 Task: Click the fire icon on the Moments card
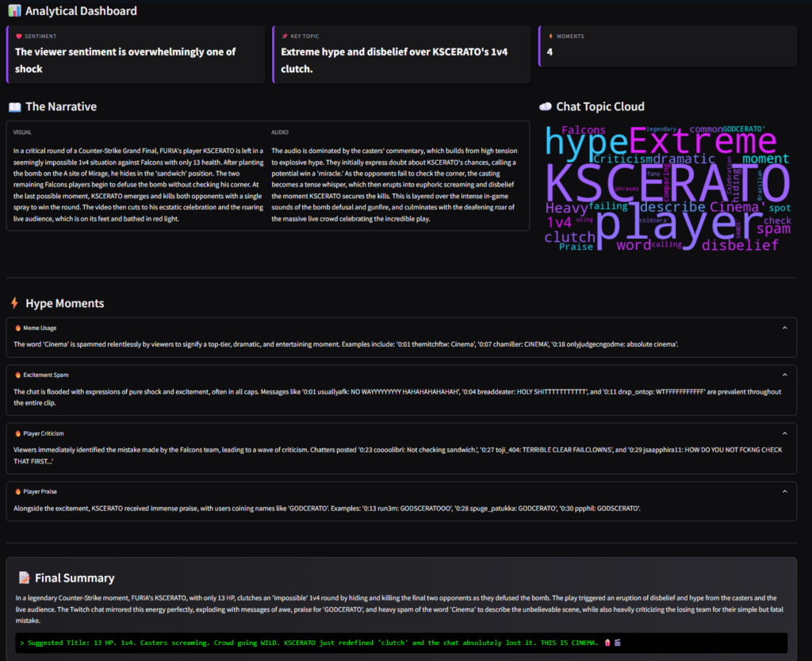pyautogui.click(x=550, y=37)
